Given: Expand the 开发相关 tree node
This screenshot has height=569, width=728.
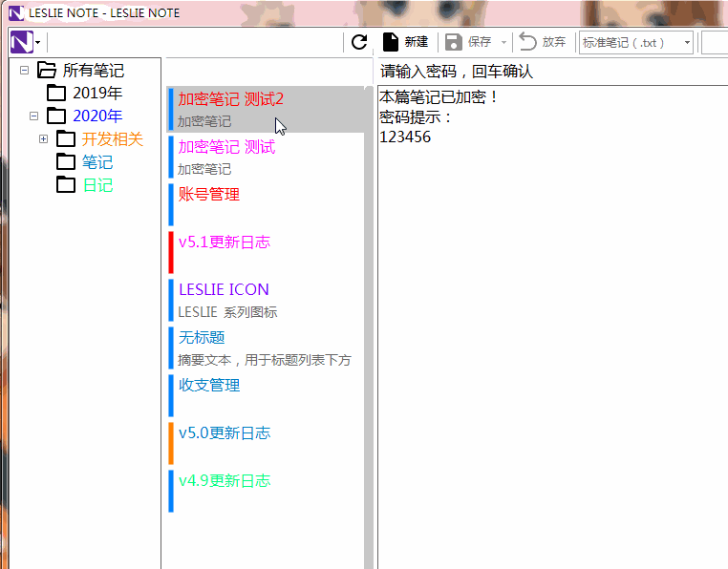Looking at the screenshot, I should [43, 138].
